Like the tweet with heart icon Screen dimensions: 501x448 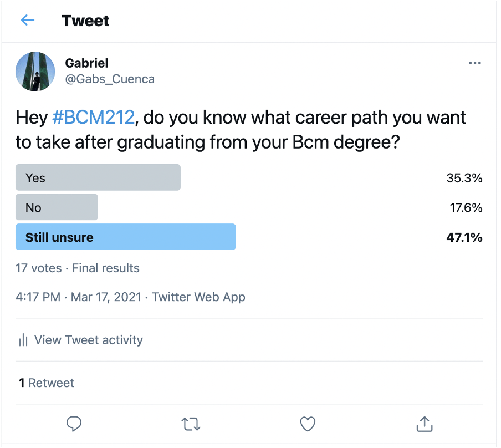point(308,424)
